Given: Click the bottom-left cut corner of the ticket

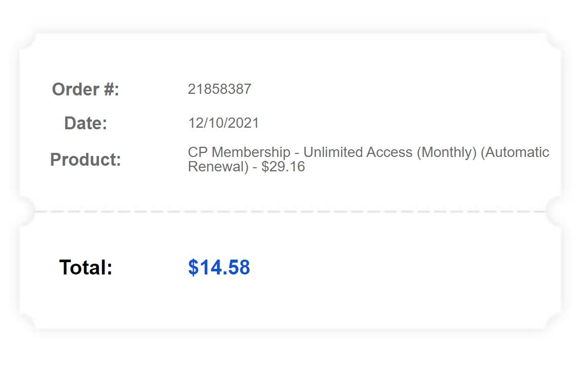Looking at the screenshot, I should [27, 321].
